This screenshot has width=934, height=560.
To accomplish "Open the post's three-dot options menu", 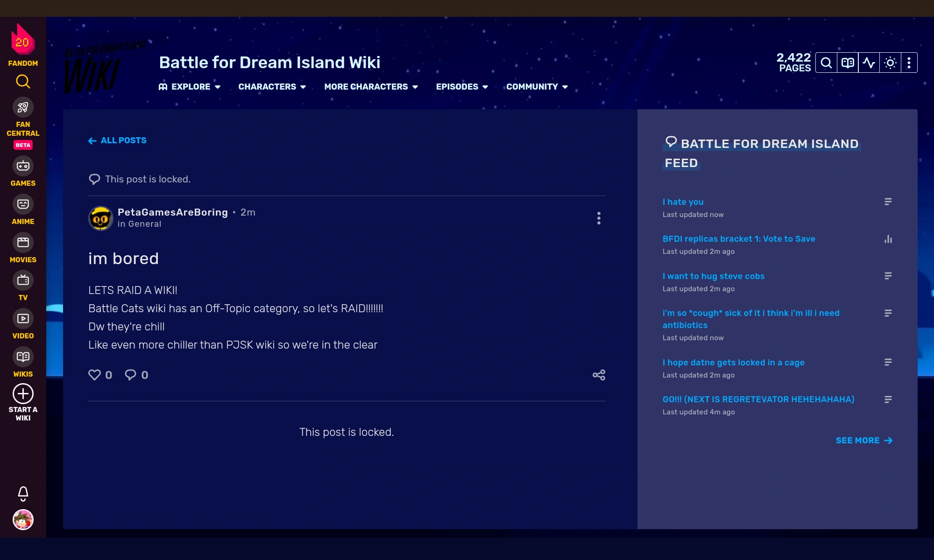I will point(599,218).
